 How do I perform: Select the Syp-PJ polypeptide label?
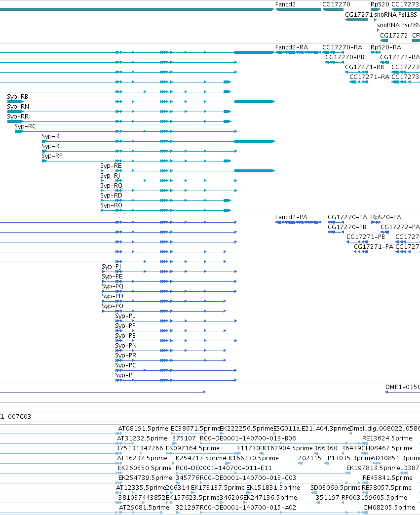[x=112, y=267]
